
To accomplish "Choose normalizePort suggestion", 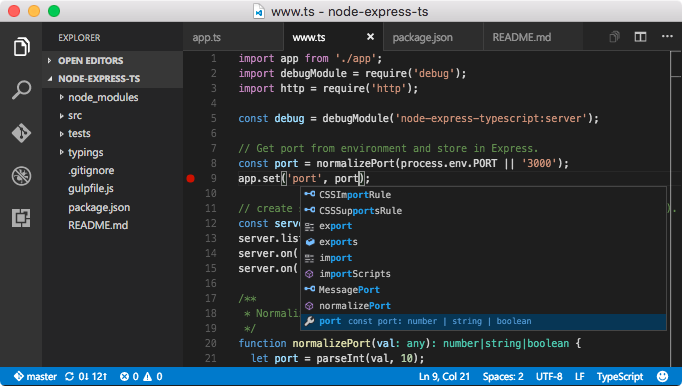I will coord(483,306).
